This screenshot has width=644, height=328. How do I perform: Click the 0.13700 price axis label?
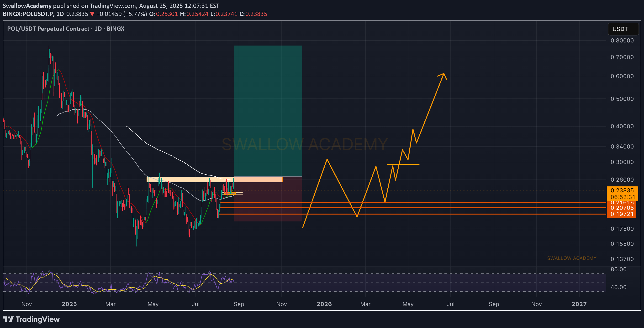point(622,259)
